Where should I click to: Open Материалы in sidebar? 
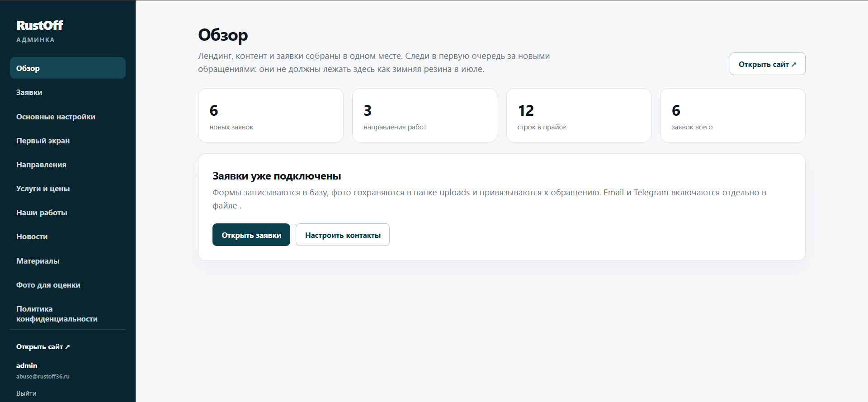point(68,261)
